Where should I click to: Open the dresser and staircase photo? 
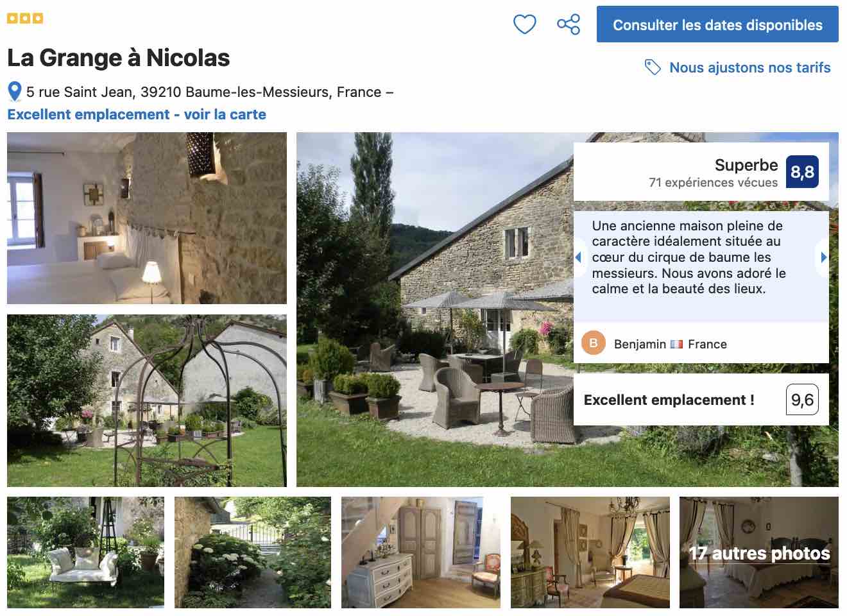(x=421, y=552)
